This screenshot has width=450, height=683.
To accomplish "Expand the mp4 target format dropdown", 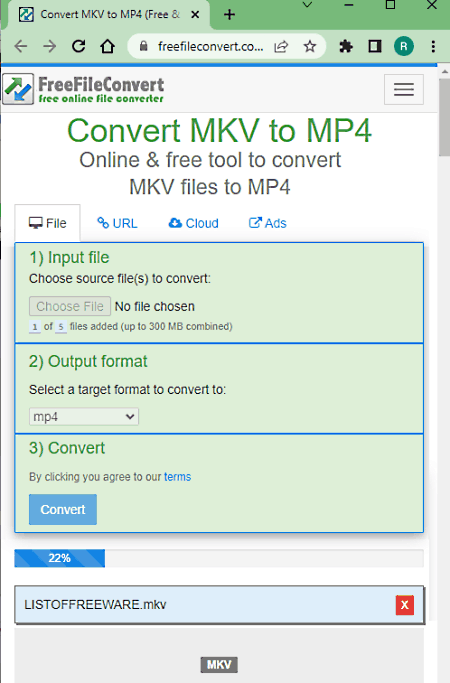I will point(84,416).
